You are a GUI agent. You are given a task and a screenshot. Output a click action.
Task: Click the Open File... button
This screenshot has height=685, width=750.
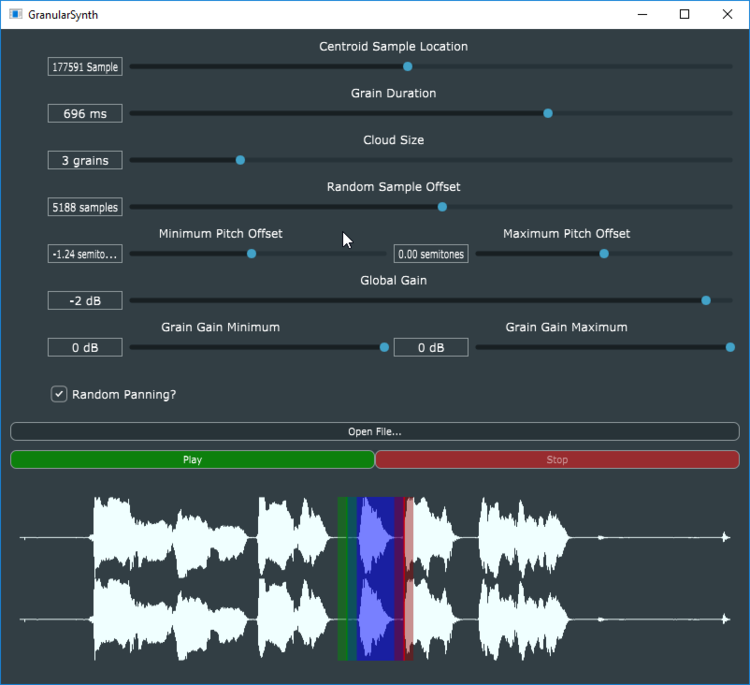(375, 431)
